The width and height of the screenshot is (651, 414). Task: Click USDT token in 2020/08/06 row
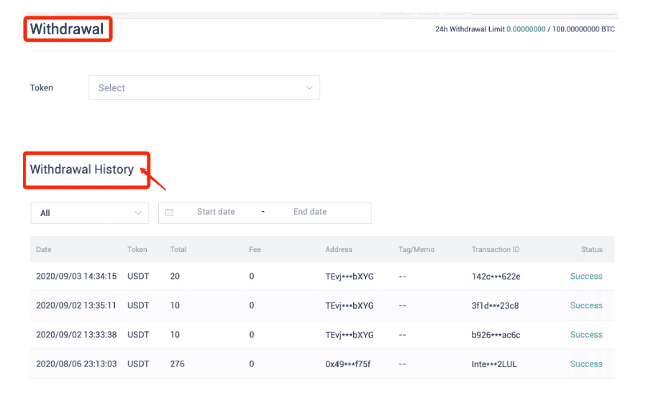(138, 364)
